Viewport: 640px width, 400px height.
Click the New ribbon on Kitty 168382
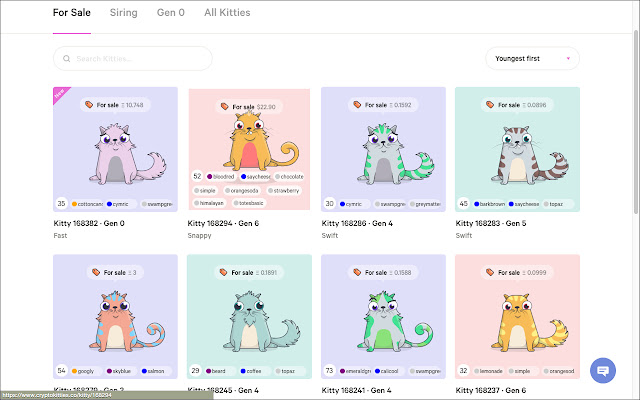pos(60,94)
